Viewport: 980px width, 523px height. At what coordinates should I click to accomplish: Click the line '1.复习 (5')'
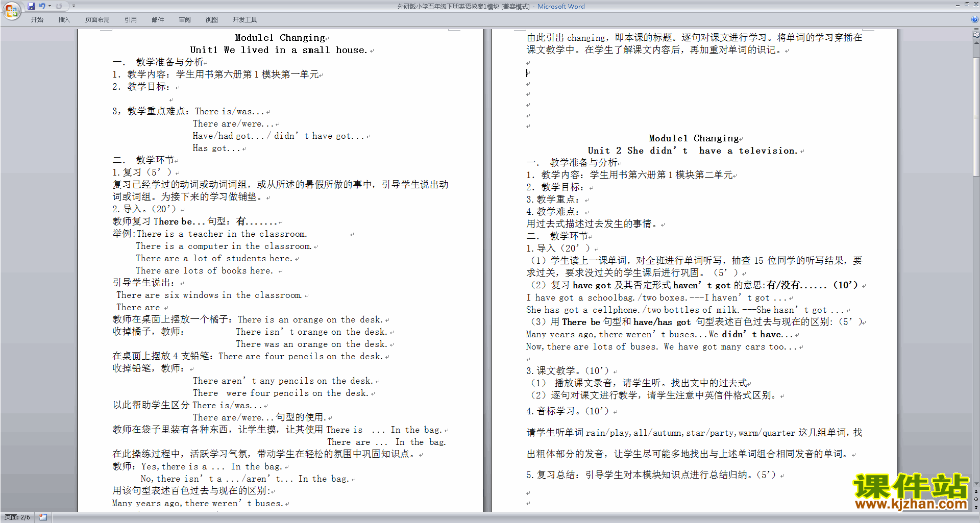coord(142,172)
